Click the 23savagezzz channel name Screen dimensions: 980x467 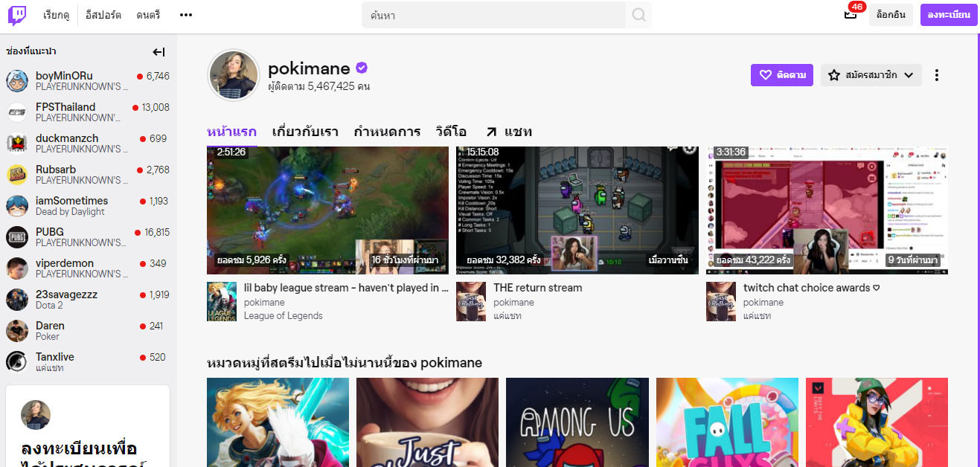pos(66,294)
